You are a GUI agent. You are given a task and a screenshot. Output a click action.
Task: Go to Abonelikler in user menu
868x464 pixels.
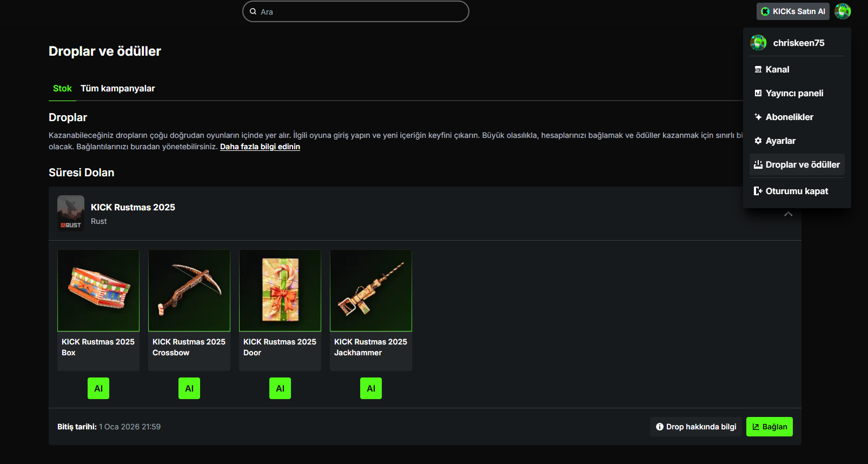click(797, 117)
